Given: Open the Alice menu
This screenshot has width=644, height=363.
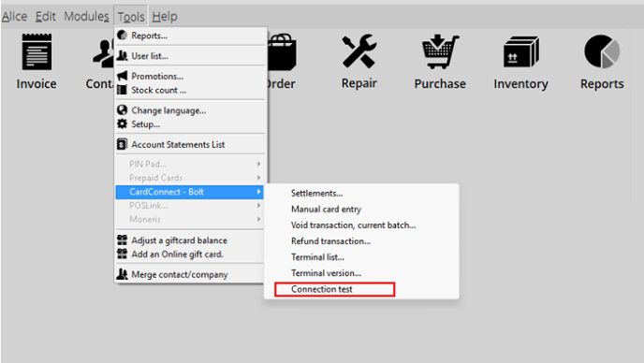Looking at the screenshot, I should [x=14, y=17].
